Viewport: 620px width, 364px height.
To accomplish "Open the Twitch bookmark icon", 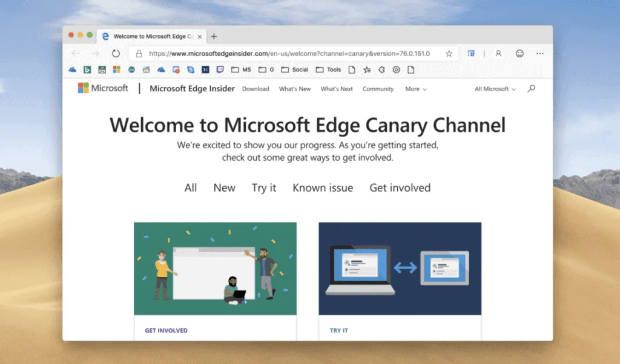I will tap(220, 70).
